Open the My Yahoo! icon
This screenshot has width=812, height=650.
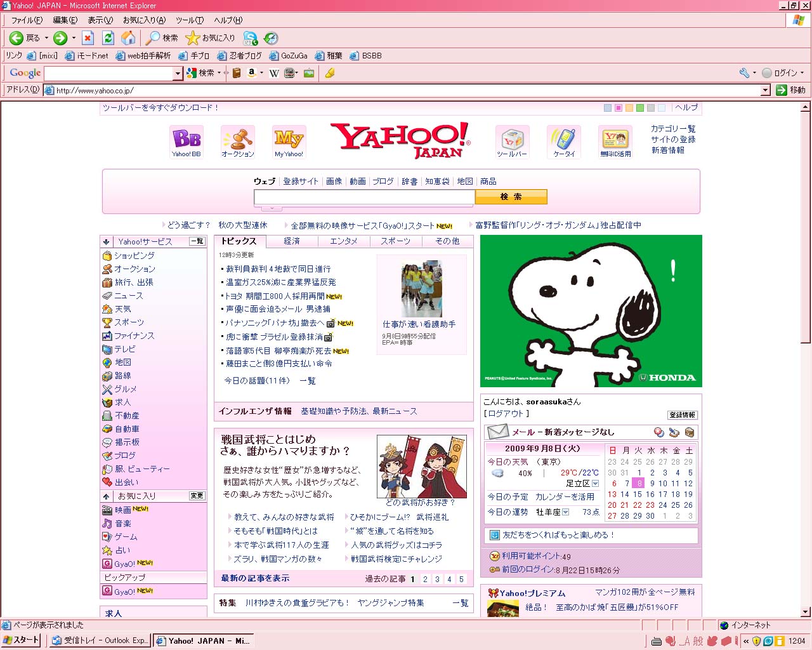click(x=289, y=142)
